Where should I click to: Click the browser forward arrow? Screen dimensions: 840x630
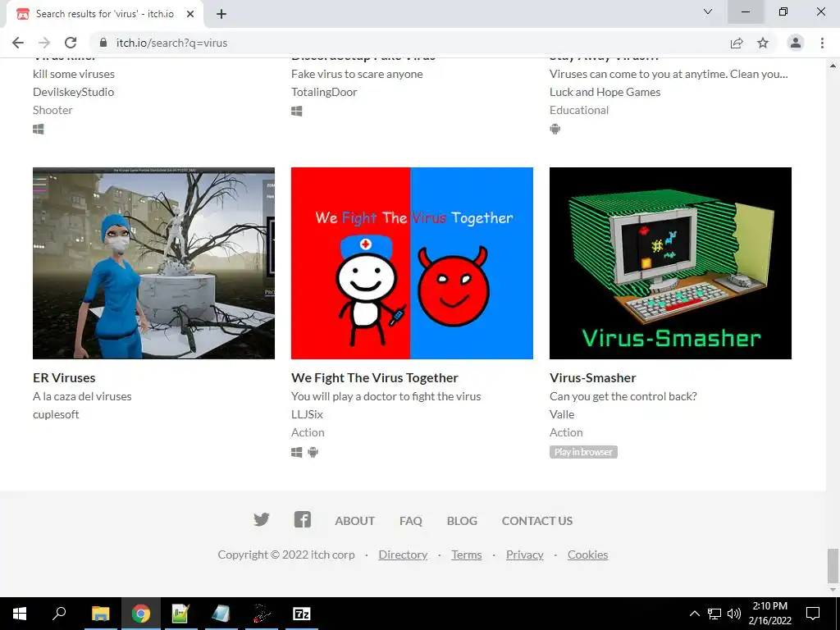(44, 43)
